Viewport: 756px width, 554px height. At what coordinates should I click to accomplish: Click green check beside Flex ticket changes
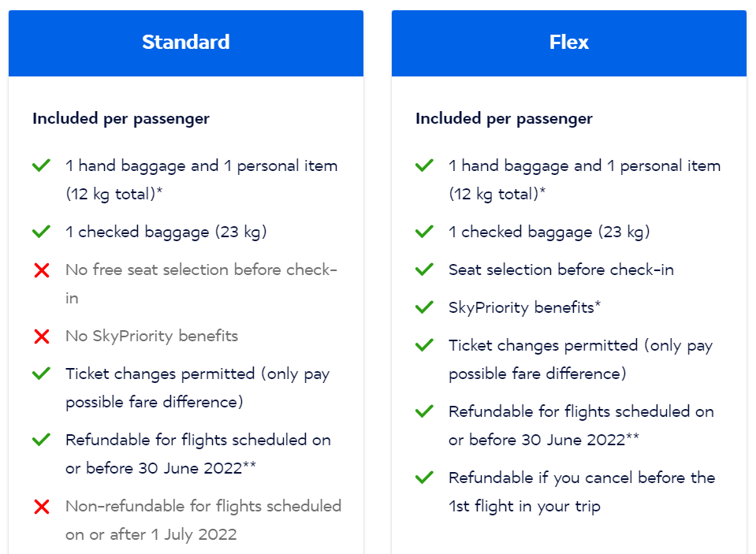point(425,346)
